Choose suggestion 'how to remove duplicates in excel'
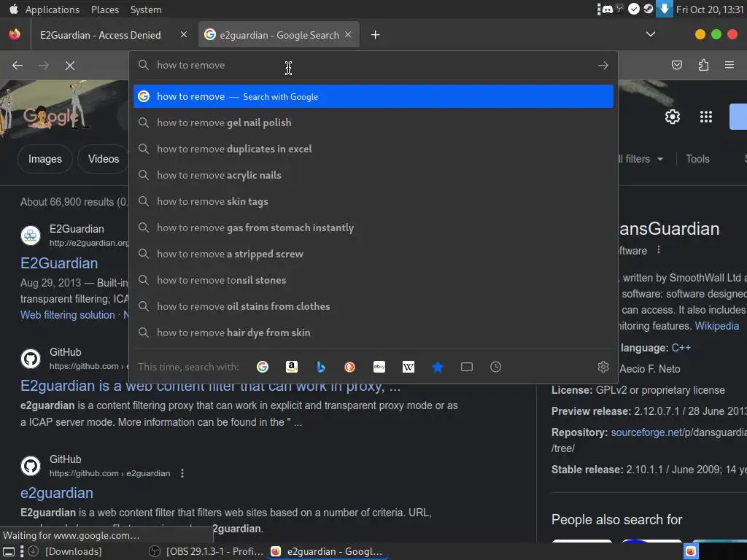The height and width of the screenshot is (560, 747). 373,149
